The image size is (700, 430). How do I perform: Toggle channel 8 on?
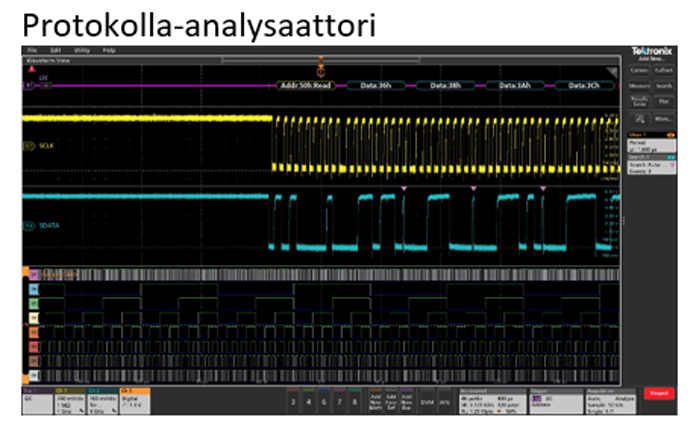coord(355,400)
